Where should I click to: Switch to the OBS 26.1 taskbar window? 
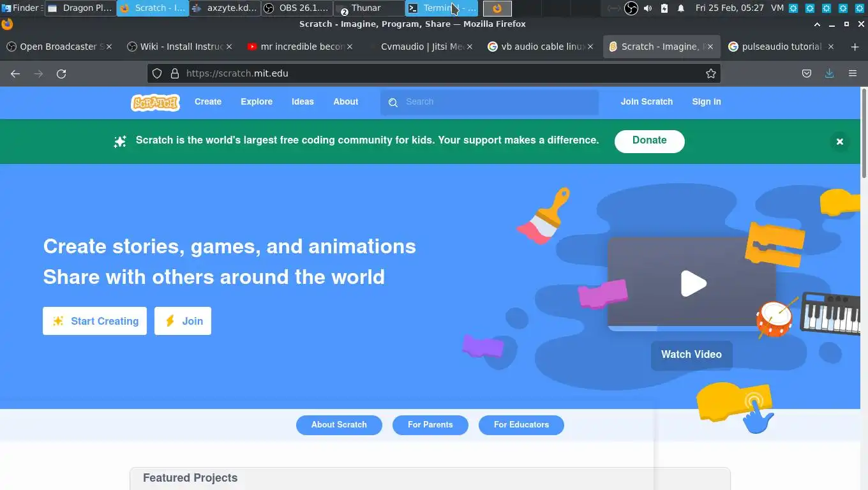point(297,8)
